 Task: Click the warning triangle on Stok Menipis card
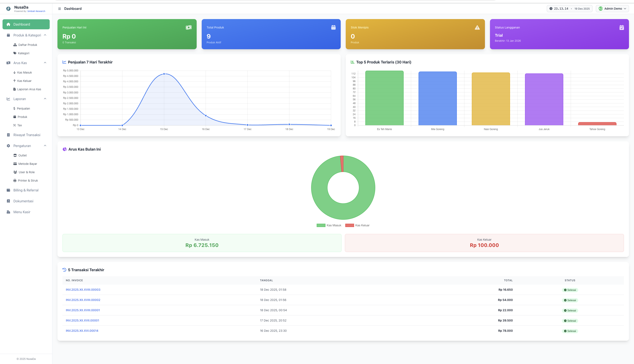click(477, 27)
